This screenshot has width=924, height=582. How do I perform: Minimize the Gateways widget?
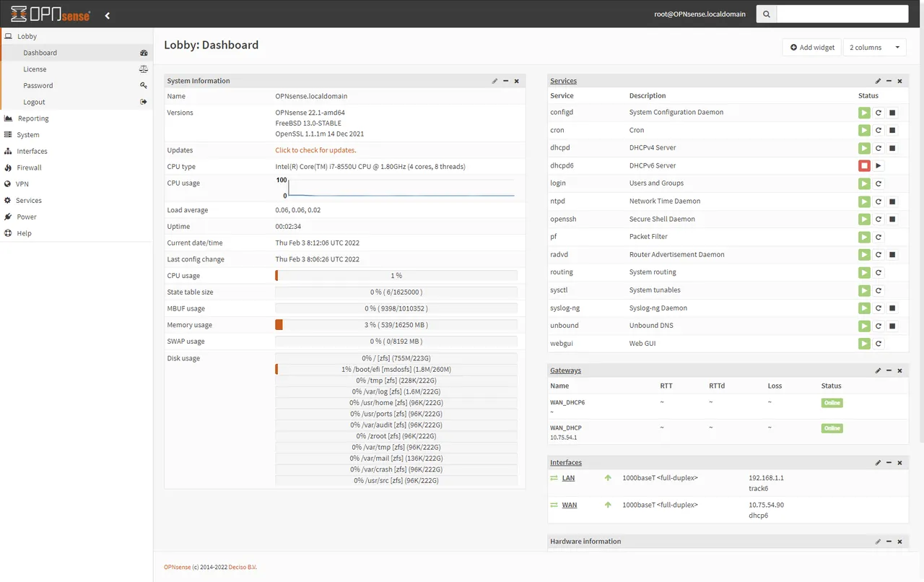tap(889, 370)
